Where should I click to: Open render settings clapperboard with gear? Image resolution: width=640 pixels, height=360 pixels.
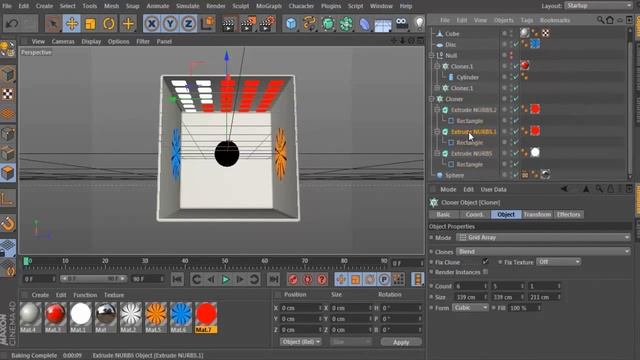[267, 24]
